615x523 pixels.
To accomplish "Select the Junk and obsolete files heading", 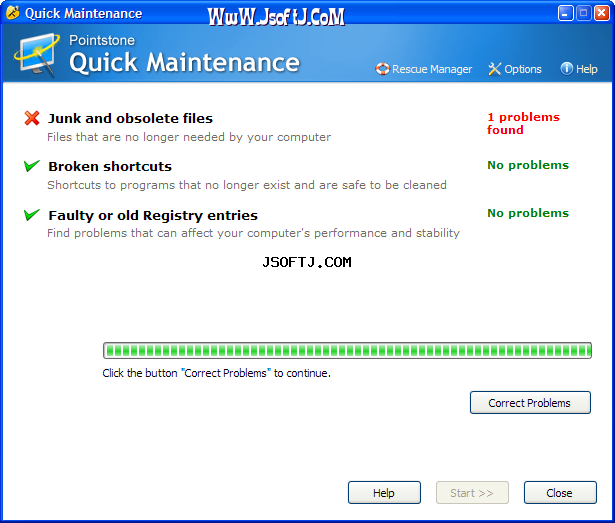I will (130, 118).
